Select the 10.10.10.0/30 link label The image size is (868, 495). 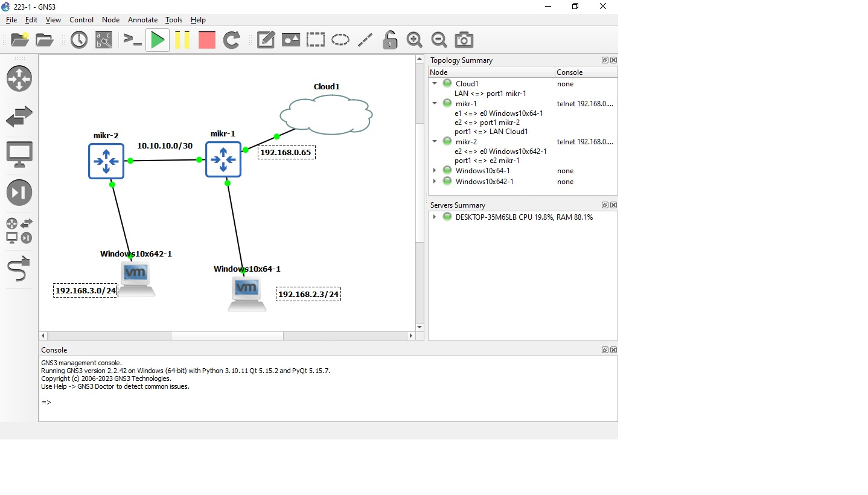tap(165, 146)
